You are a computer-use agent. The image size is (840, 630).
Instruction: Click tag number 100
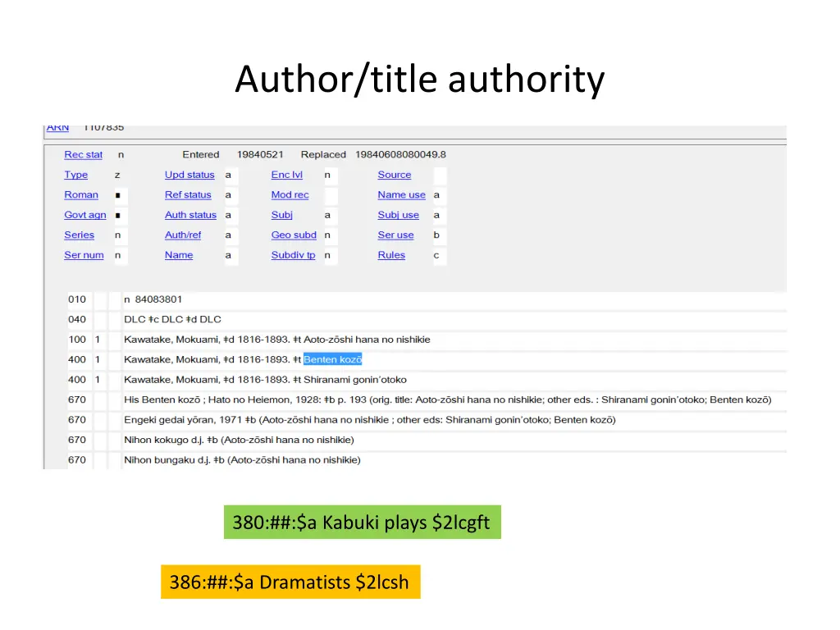(x=76, y=340)
